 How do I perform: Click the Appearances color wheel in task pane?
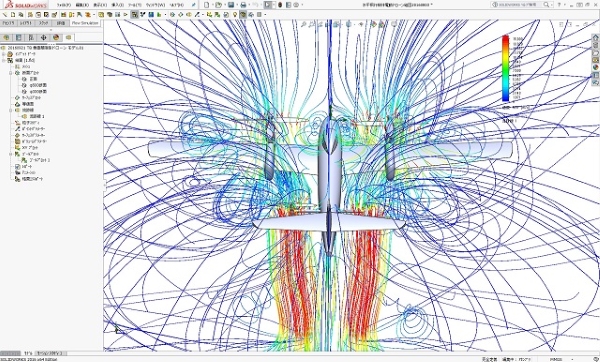pos(595,67)
